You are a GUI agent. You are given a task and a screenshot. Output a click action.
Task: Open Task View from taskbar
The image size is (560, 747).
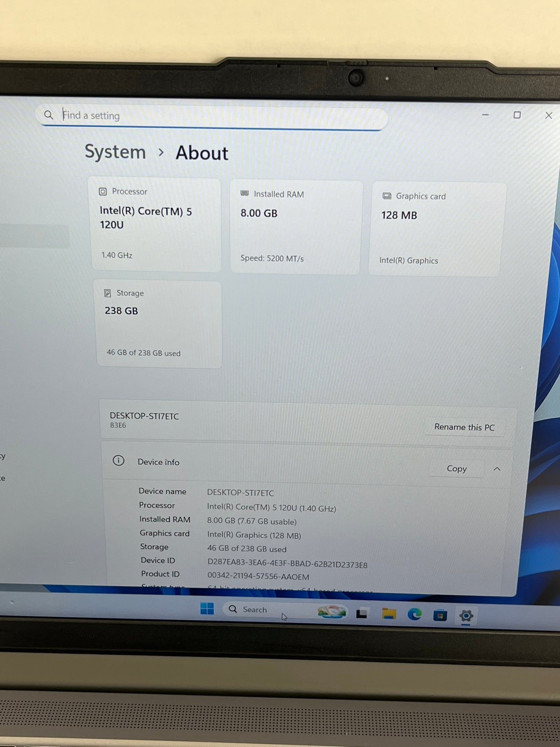[362, 614]
